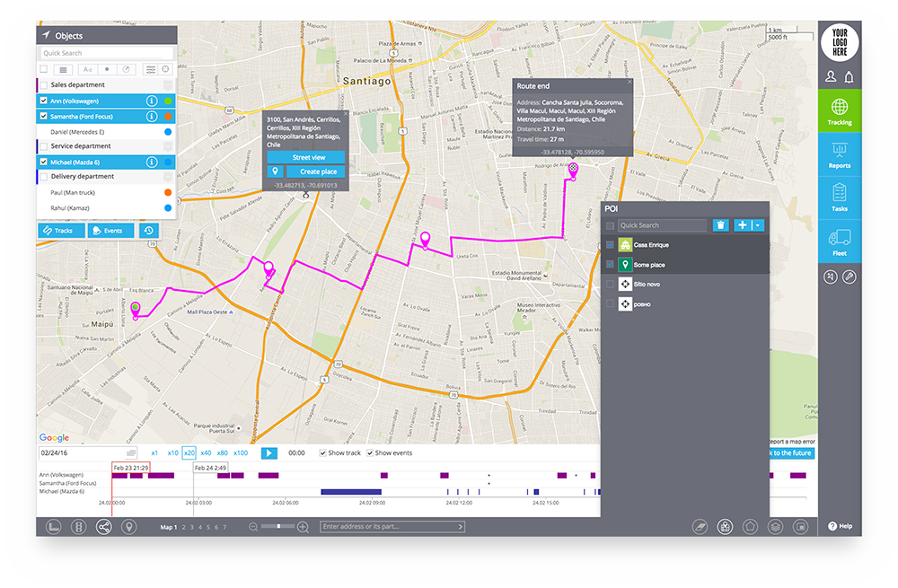
Task: Click the location pin button in address popup
Action: pyautogui.click(x=276, y=171)
